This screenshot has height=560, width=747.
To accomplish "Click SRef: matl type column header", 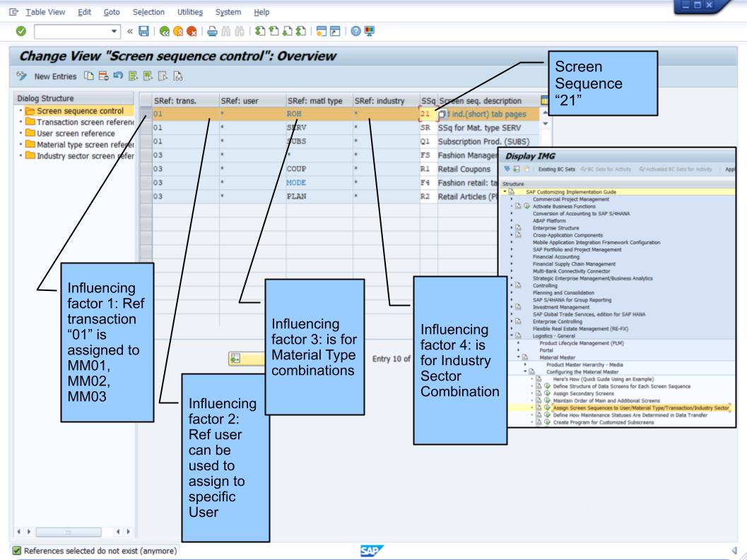I will tap(319, 101).
